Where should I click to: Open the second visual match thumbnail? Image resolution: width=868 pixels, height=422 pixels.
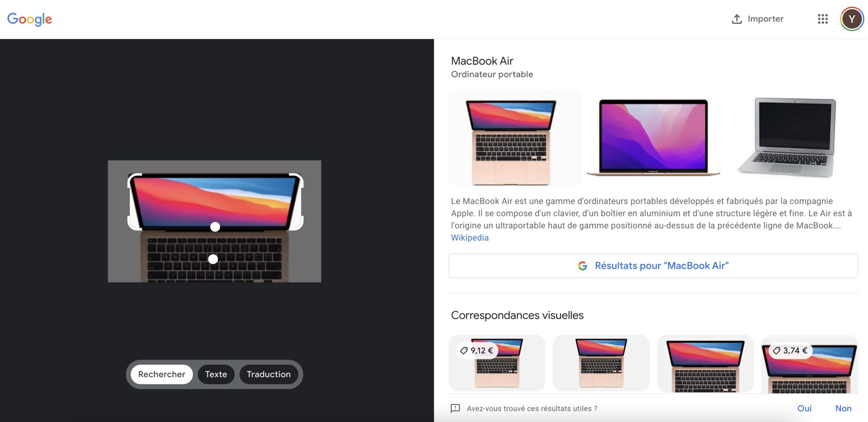coord(601,363)
